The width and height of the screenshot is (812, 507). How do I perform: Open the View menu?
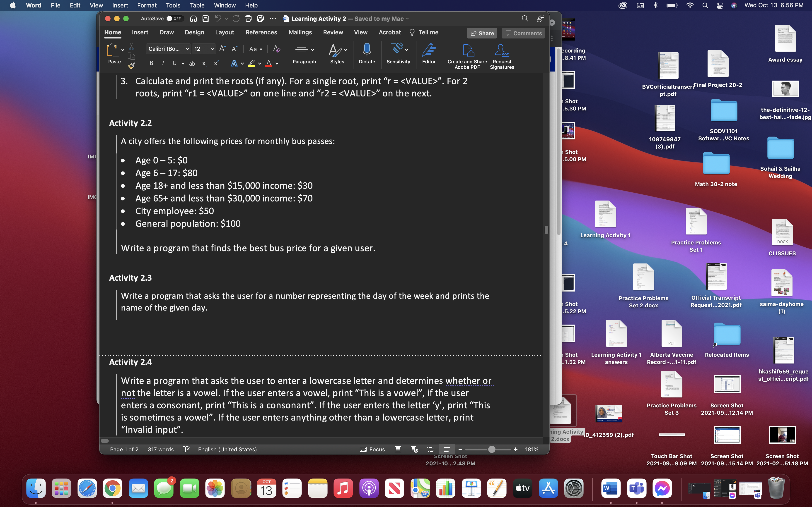coord(95,5)
